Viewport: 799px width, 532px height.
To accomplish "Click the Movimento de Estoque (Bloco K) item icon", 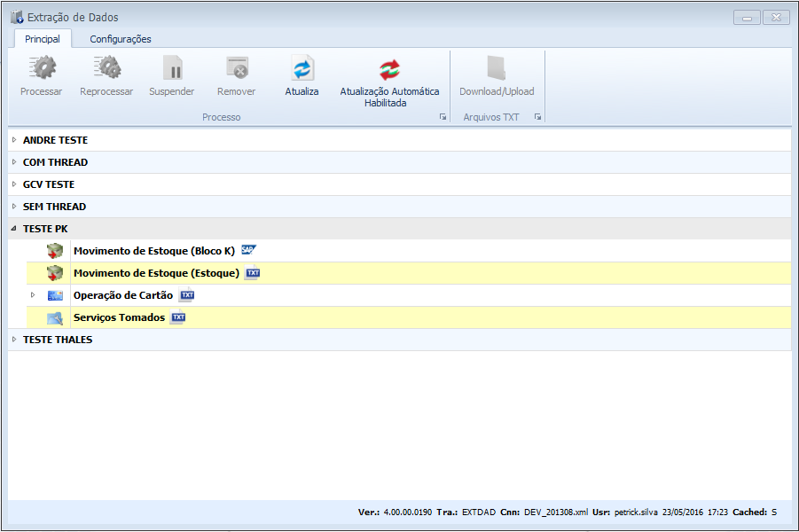I will (55, 251).
